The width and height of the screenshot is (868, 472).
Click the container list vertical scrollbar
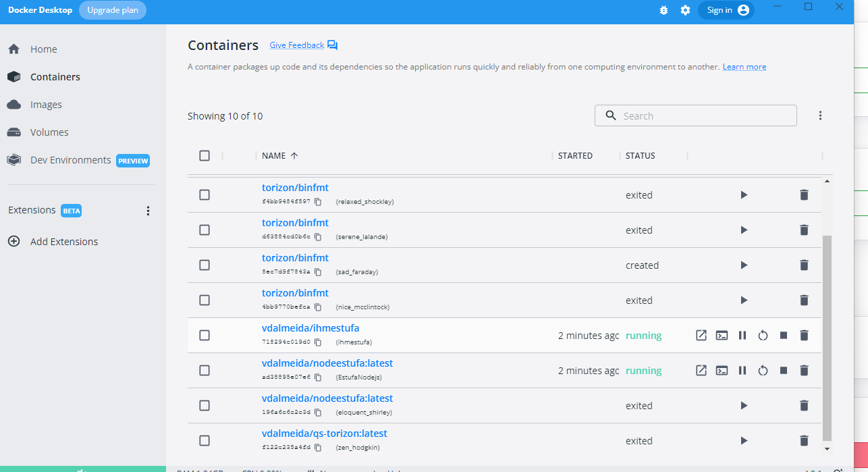coord(827,338)
